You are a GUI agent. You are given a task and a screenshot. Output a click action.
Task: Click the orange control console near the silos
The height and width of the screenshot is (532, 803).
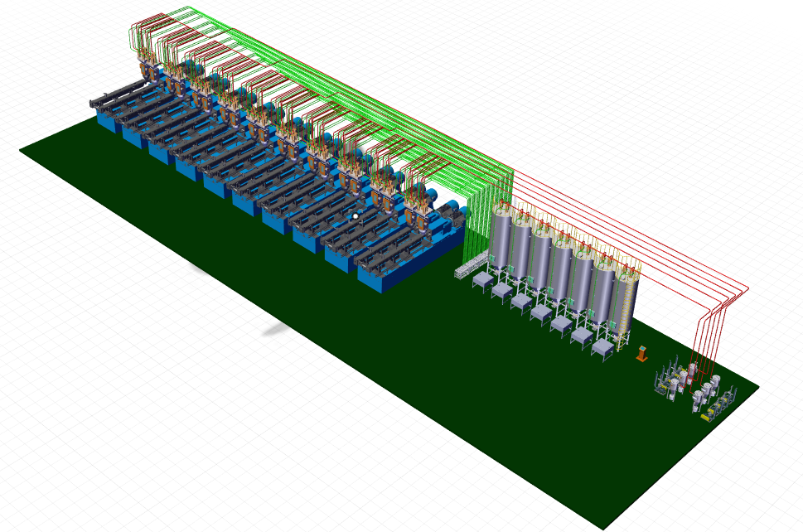tap(641, 353)
